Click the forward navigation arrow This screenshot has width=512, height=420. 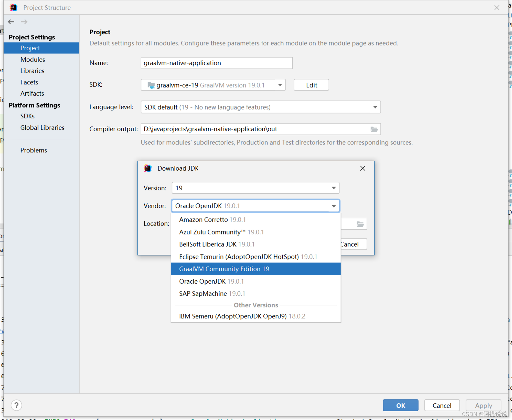(x=24, y=22)
